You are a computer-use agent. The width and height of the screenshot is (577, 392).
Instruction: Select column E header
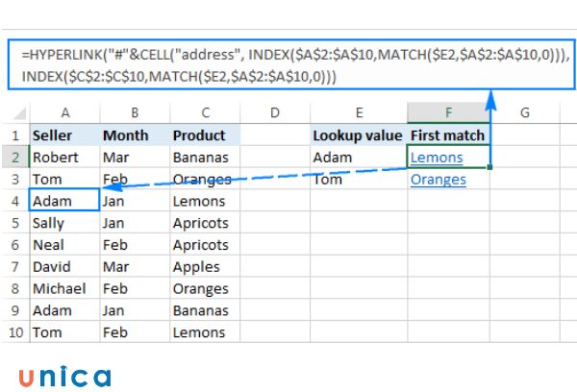pyautogui.click(x=358, y=112)
